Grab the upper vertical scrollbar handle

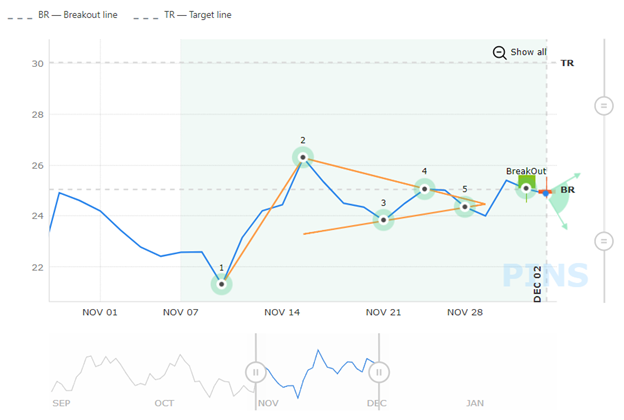point(603,105)
